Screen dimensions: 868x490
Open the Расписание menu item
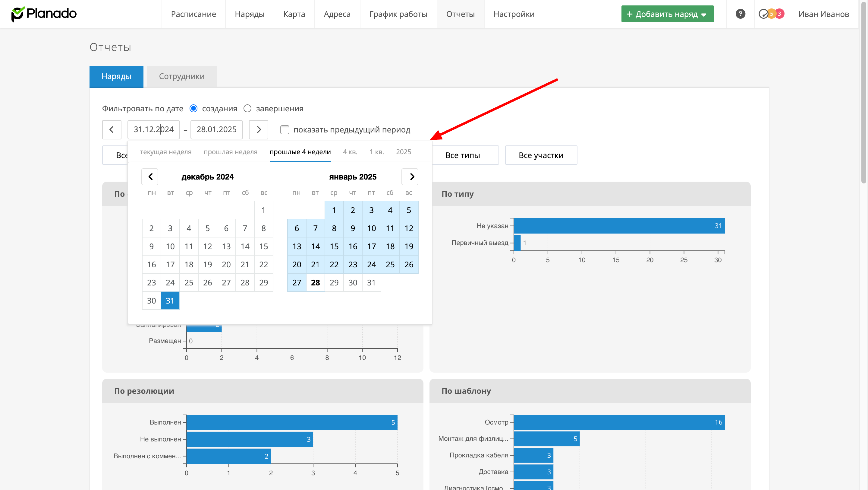193,14
